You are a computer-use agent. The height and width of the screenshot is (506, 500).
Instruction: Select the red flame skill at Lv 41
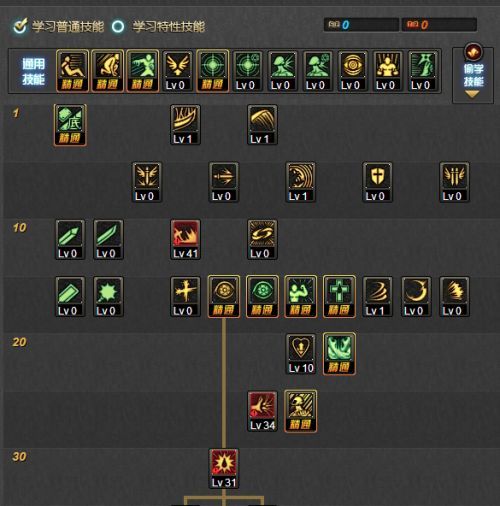[185, 239]
